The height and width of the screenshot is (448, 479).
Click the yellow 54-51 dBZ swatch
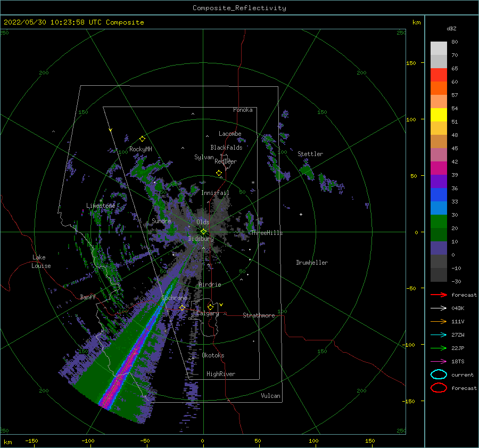click(x=439, y=115)
